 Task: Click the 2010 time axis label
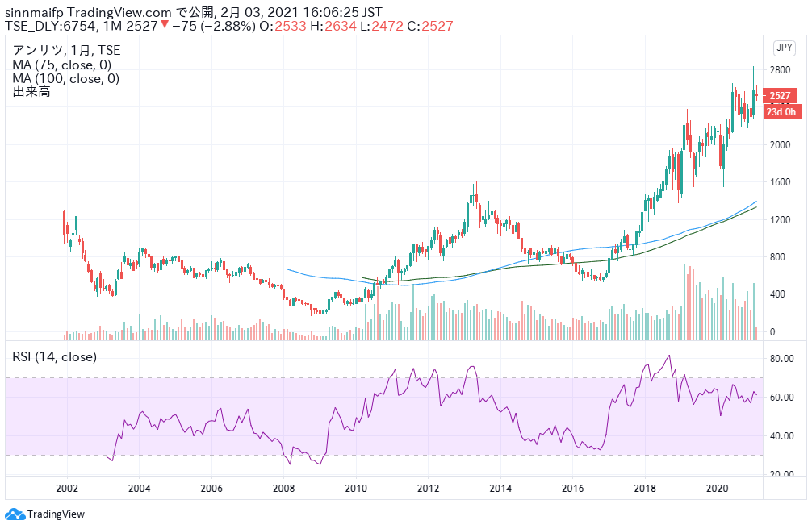pyautogui.click(x=356, y=488)
